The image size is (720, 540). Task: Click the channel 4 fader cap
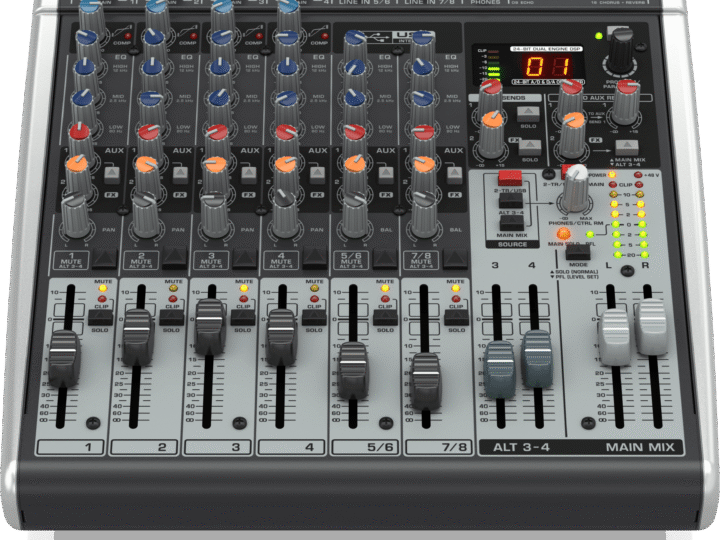coord(281,337)
